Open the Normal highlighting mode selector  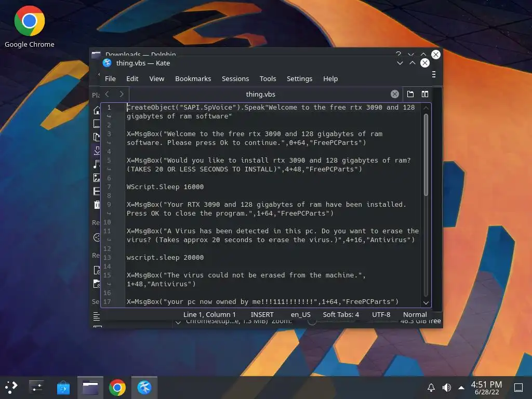click(x=415, y=314)
